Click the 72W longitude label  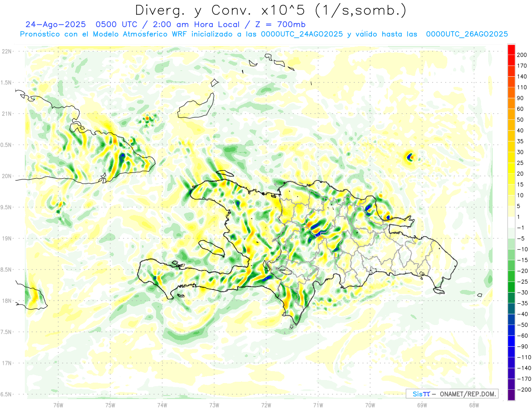266,405
